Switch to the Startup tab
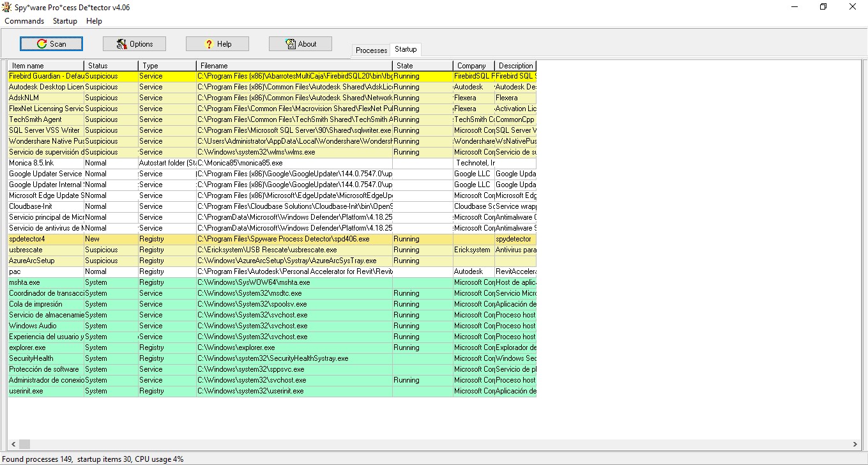The image size is (868, 465). click(406, 49)
